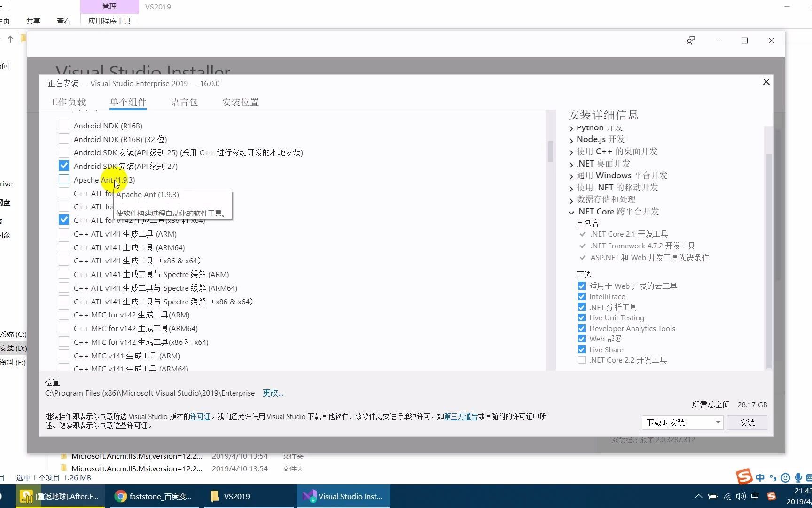Viewport: 812px width, 508px height.
Task: Select 安装 (D:) drive in Explorer sidebar
Action: tap(14, 348)
